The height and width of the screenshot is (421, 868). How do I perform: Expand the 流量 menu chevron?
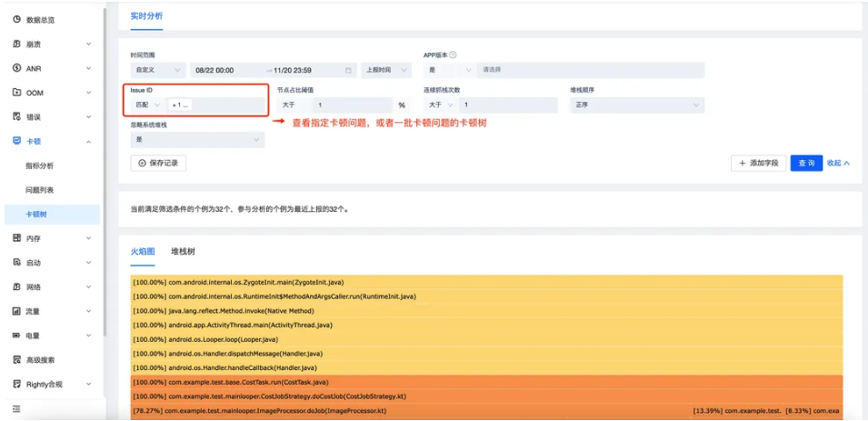click(88, 311)
